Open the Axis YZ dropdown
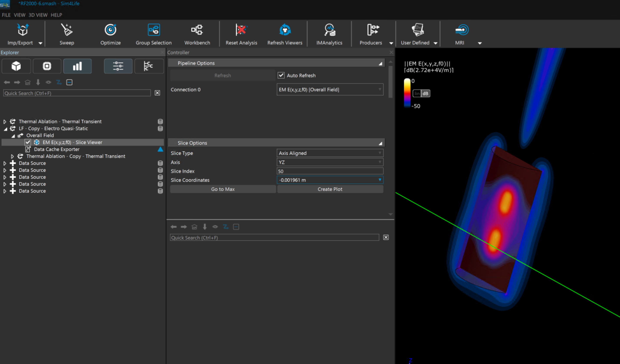The height and width of the screenshot is (364, 620). [330, 162]
